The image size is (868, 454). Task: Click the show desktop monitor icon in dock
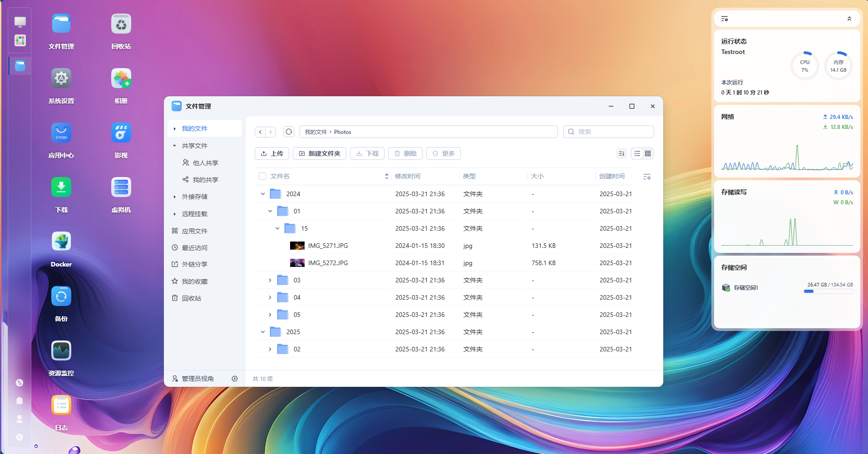[x=20, y=22]
